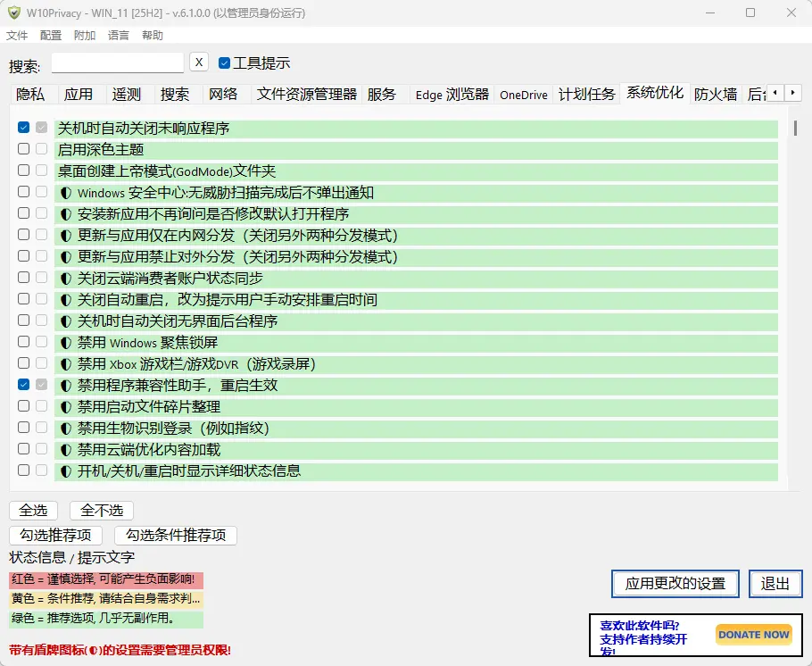Tick 开机/关机/重启时显示详细状态信息 checkbox
Screen dimensions: 812x666
23,470
